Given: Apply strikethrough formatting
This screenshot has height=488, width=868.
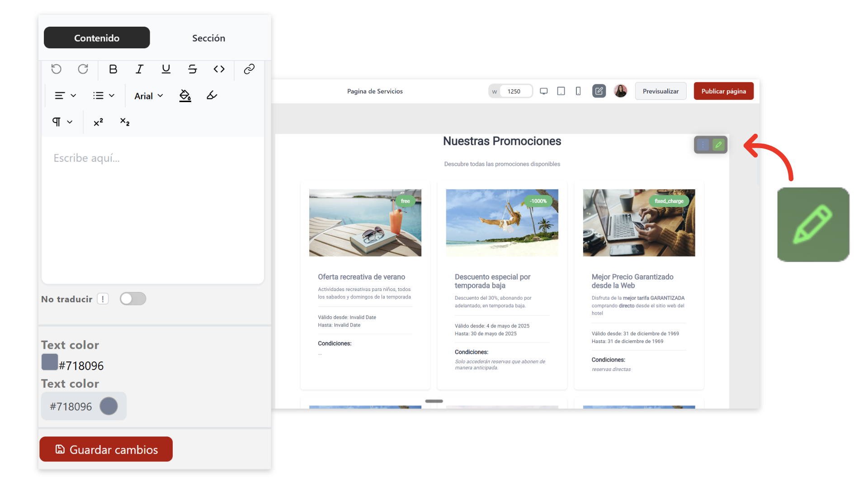Looking at the screenshot, I should pyautogui.click(x=193, y=69).
